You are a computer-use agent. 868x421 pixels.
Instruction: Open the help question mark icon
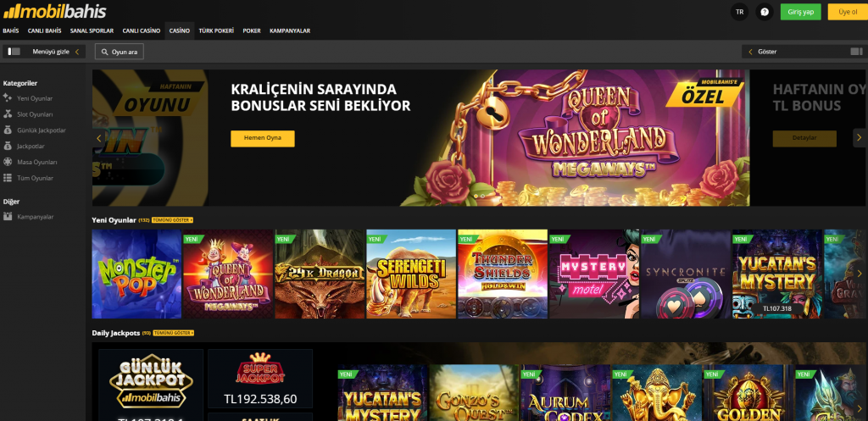(x=765, y=12)
